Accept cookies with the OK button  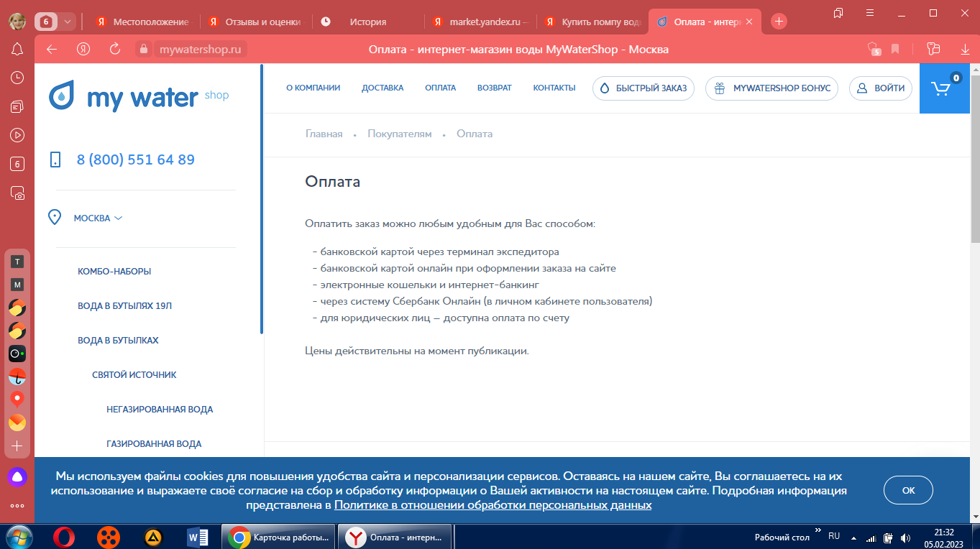908,490
